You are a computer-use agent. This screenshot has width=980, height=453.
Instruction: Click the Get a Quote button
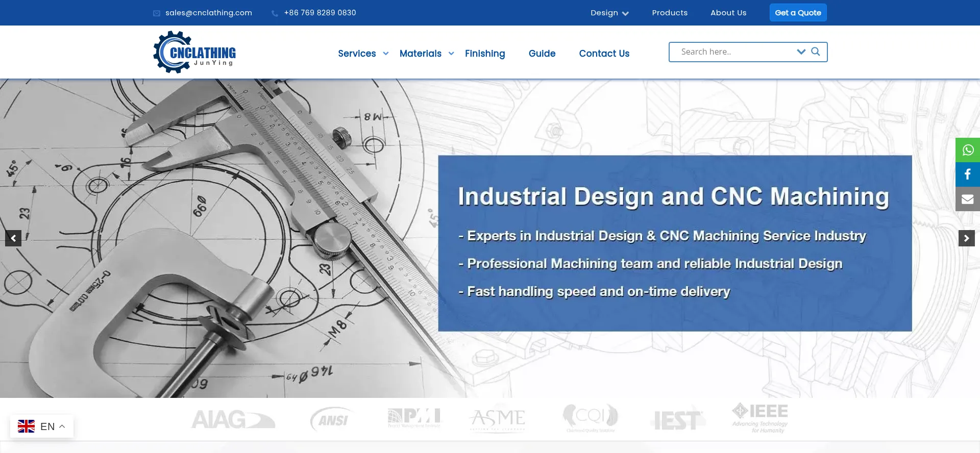tap(798, 13)
